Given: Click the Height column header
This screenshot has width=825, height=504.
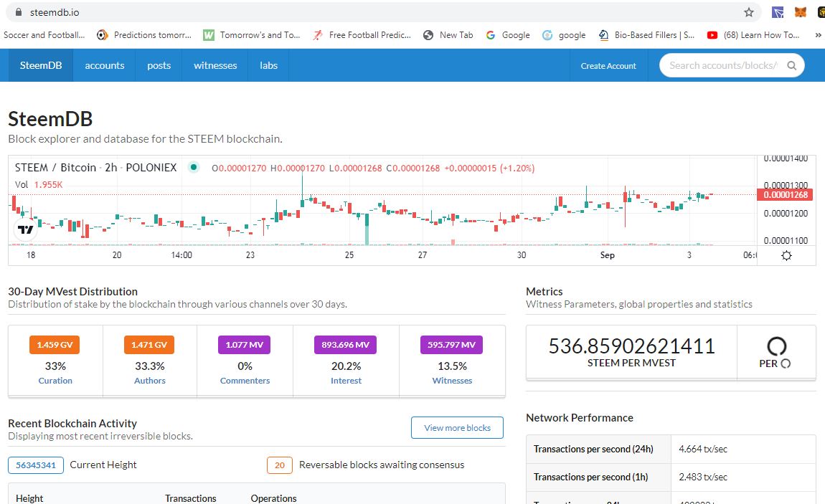Looking at the screenshot, I should point(29,498).
